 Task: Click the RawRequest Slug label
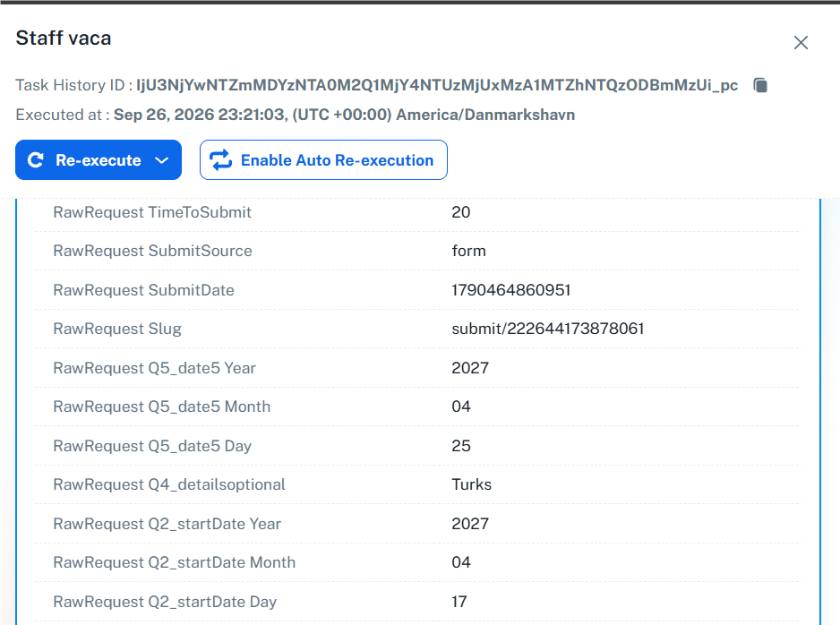[x=117, y=329]
